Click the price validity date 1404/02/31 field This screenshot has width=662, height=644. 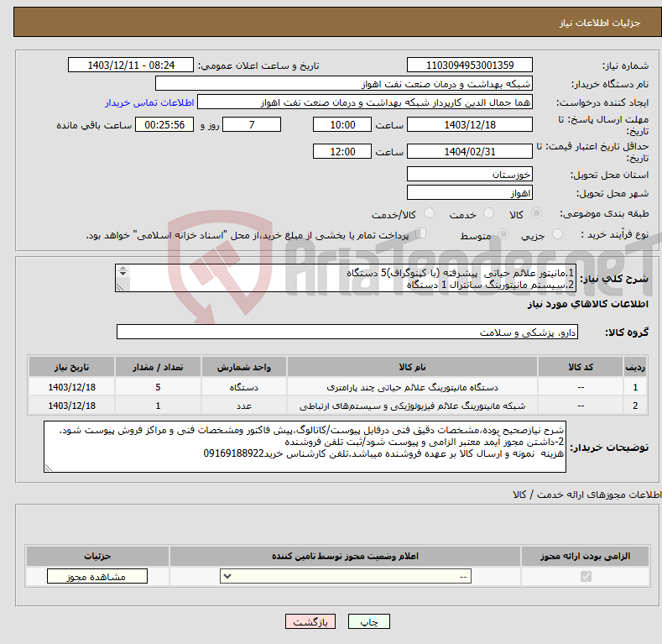[x=470, y=151]
